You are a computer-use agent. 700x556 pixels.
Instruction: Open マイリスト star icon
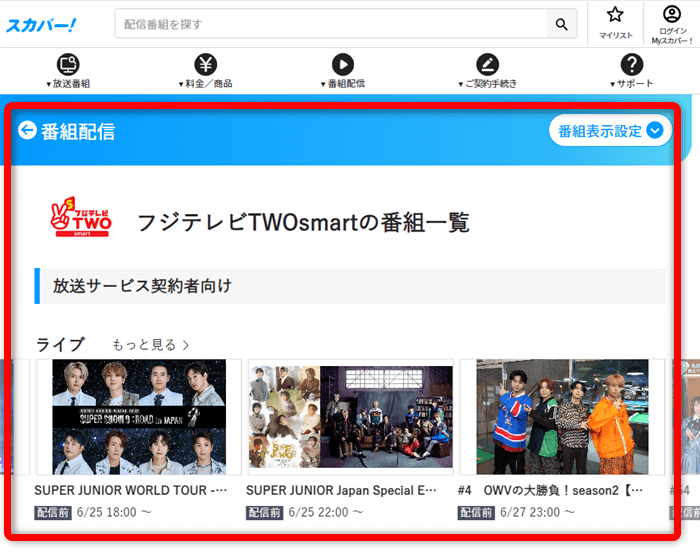click(615, 15)
